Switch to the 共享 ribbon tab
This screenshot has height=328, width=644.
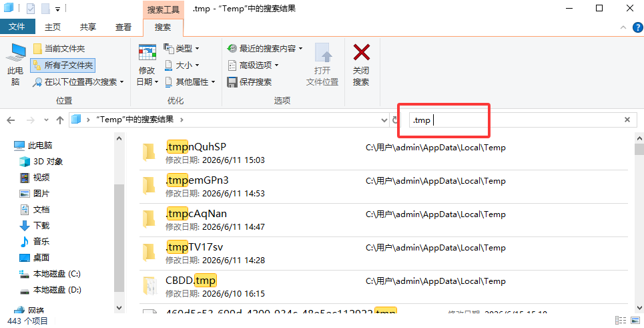(88, 27)
